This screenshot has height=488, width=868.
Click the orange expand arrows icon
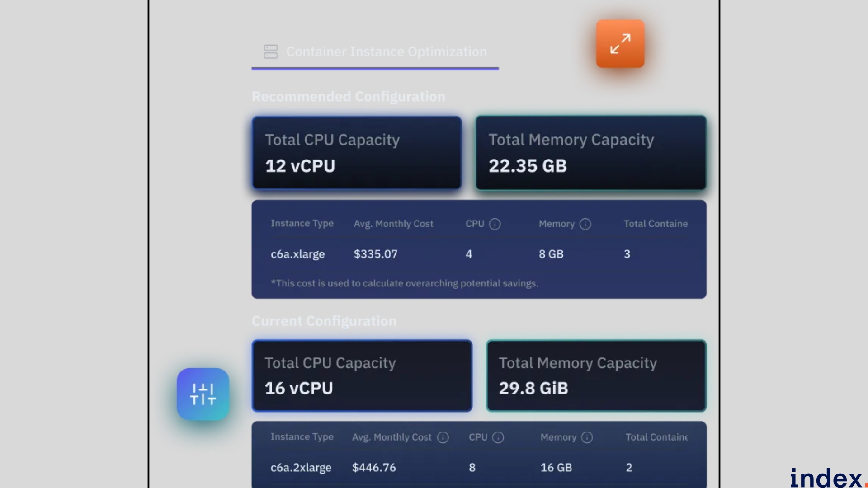point(620,44)
